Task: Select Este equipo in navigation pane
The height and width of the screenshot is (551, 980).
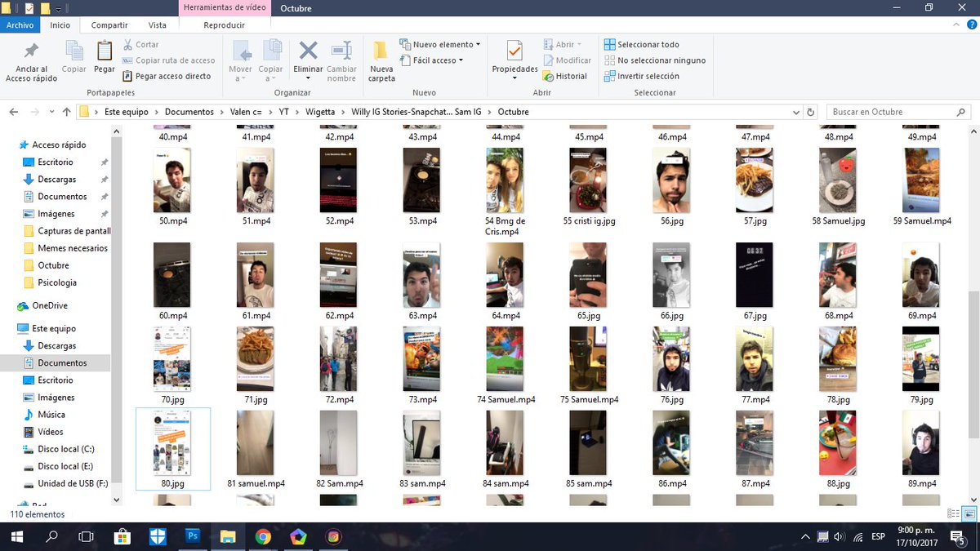Action: click(54, 328)
